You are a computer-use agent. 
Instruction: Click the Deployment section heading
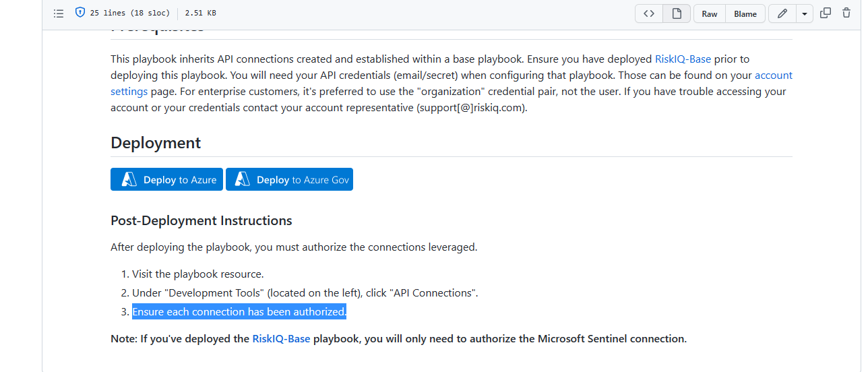(156, 143)
